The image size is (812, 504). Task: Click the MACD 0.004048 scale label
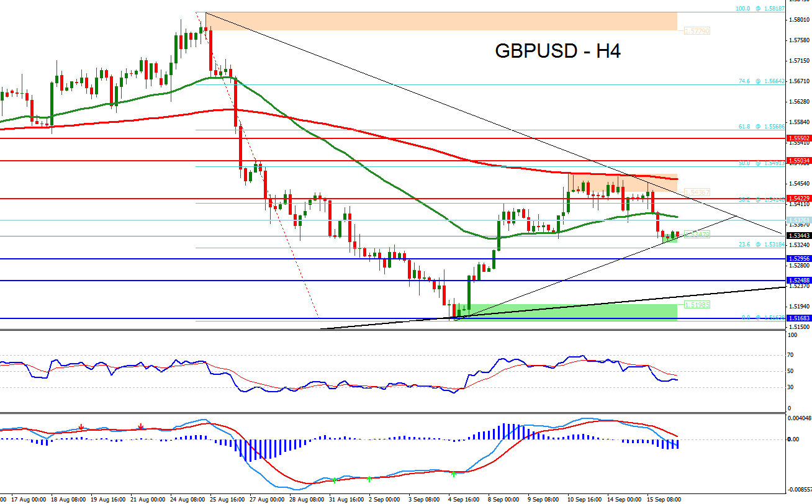(798, 417)
